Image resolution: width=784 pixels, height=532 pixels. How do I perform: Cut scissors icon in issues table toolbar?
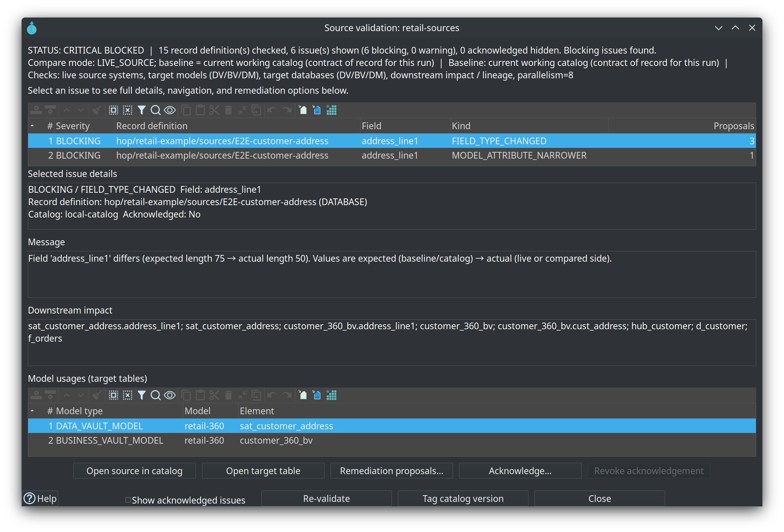214,110
